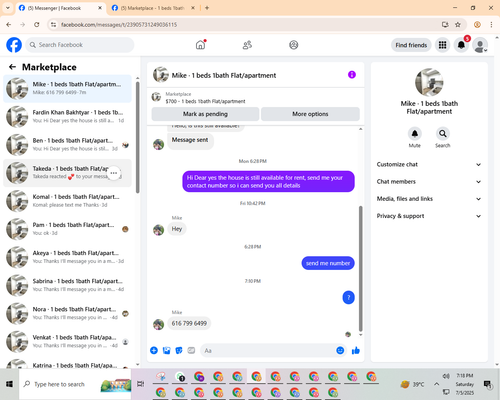Open the Home feed icon
This screenshot has height=400, width=500.
[x=200, y=45]
